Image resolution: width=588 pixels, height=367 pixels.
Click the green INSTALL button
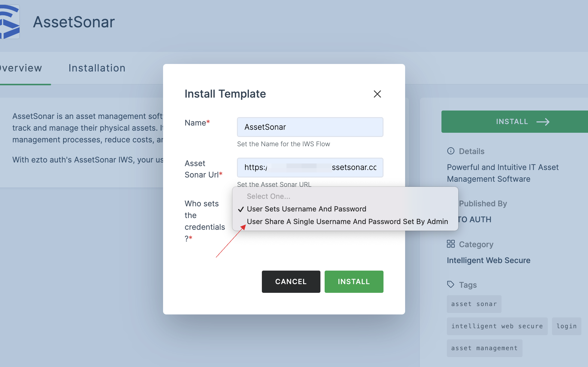pos(354,281)
